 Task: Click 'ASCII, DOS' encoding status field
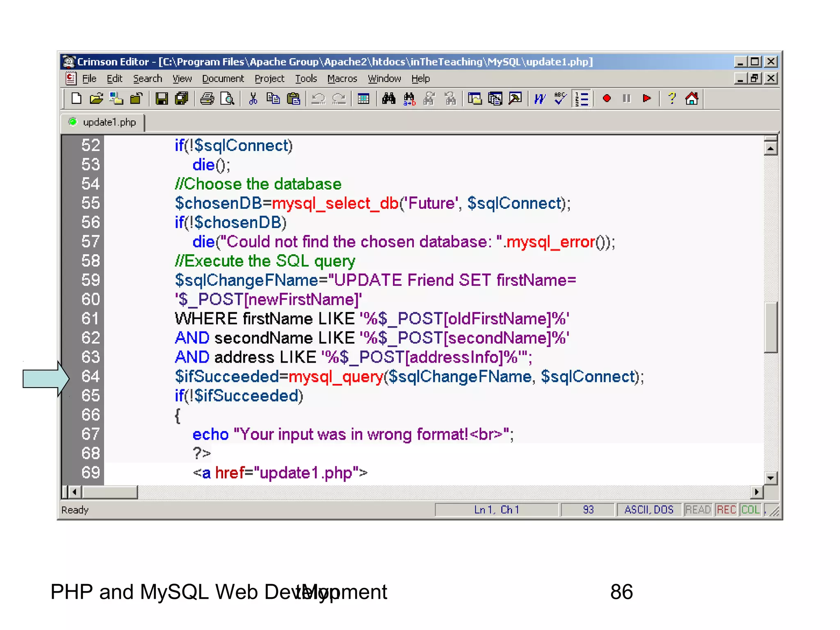[649, 510]
